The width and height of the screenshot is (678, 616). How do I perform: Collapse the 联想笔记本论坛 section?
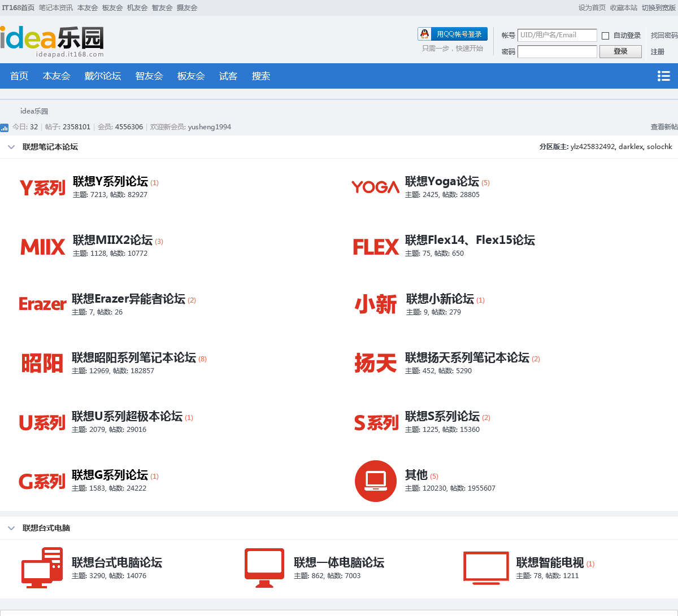(x=11, y=147)
